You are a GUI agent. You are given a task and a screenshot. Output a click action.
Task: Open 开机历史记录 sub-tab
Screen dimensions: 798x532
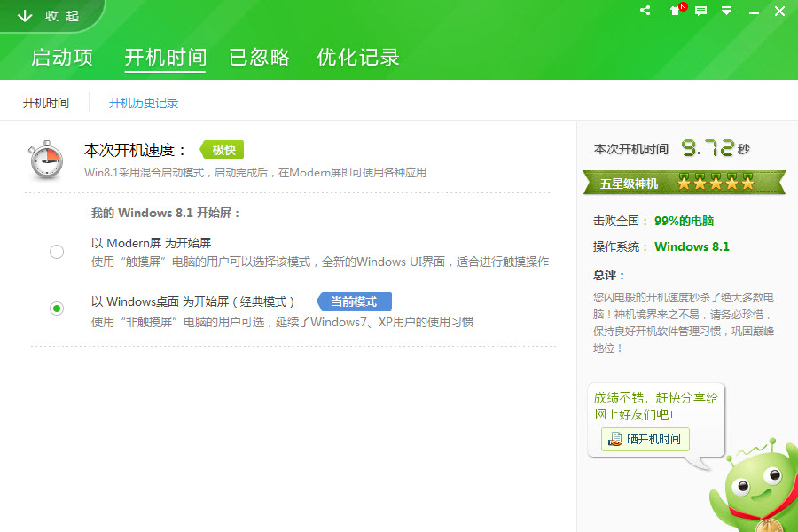(x=143, y=102)
